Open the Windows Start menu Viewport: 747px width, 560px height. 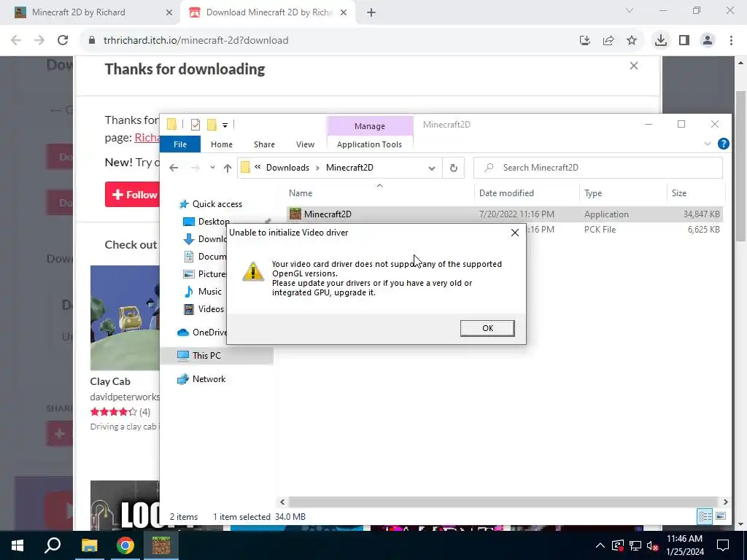tap(18, 545)
